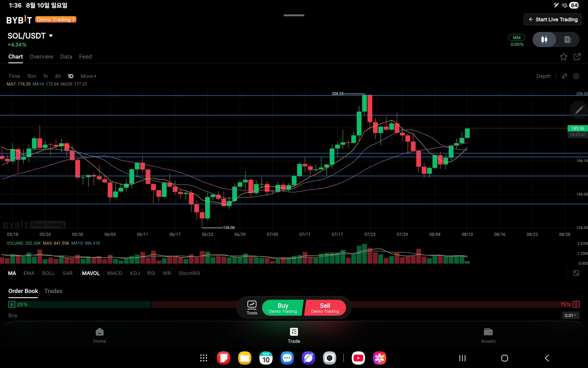
Task: Select the Time line chart option
Action: click(x=14, y=76)
